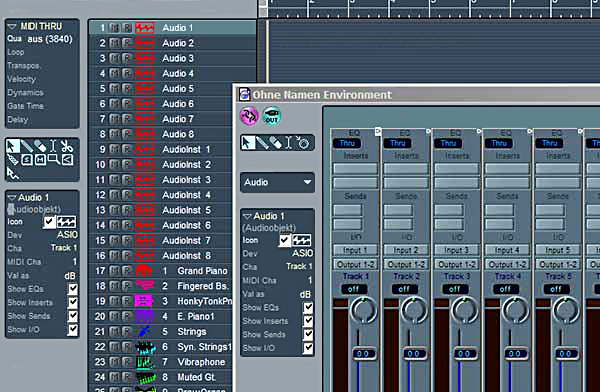Record-enable track Audio 5 with R button
The width and height of the screenshot is (600, 392).
coord(127,89)
